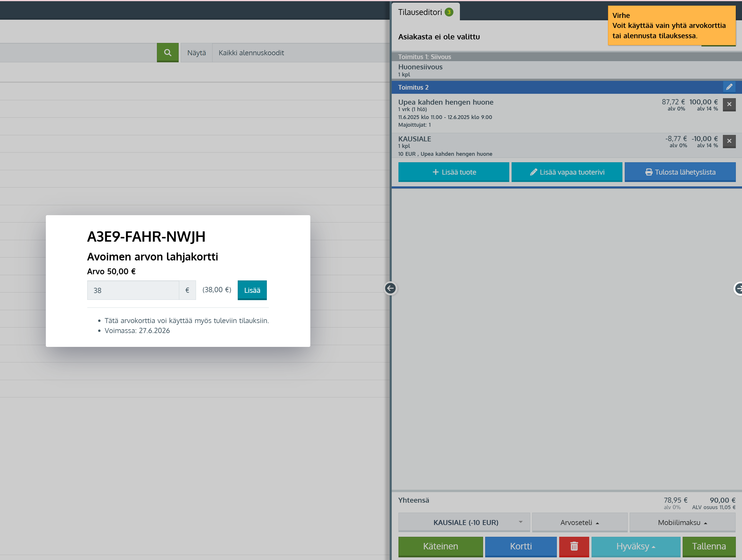Expand the Mobiilimaksu menu
Viewport: 742px width, 560px height.
[x=682, y=522]
